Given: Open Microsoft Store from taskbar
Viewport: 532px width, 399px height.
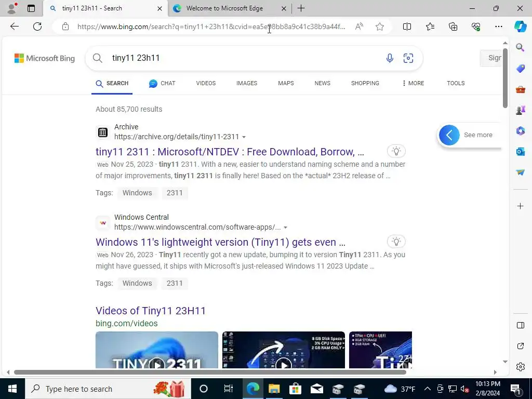Looking at the screenshot, I should 295,389.
